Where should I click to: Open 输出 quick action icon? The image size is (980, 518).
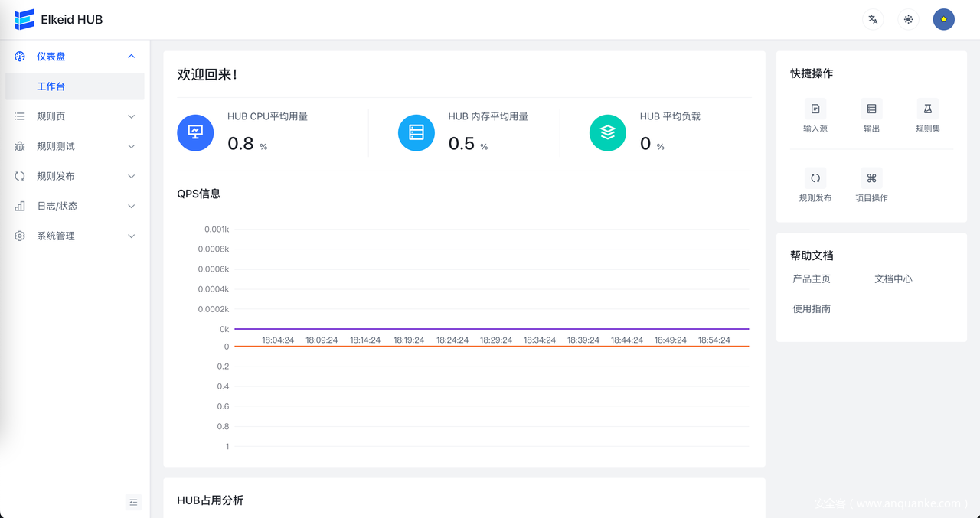pyautogui.click(x=871, y=109)
